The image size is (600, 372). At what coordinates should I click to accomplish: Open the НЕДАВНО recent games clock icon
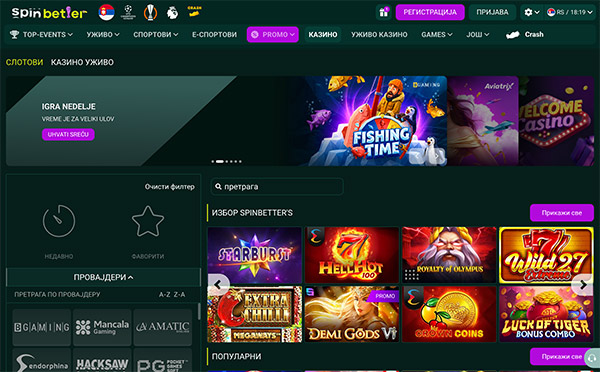pos(59,221)
